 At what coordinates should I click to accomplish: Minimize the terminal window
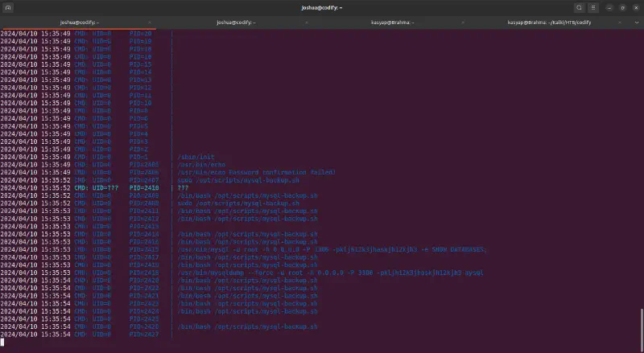coord(609,7)
